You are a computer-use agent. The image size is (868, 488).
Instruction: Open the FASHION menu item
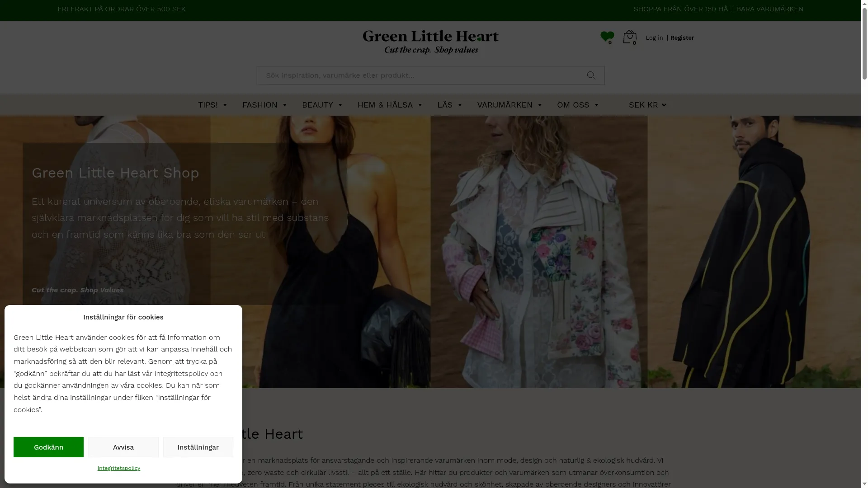(260, 105)
